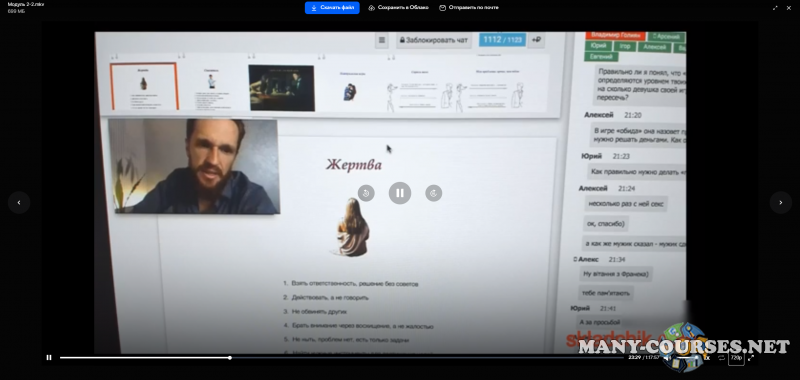Click the blue Скачать файл download button
This screenshot has height=380, width=800.
pos(332,8)
